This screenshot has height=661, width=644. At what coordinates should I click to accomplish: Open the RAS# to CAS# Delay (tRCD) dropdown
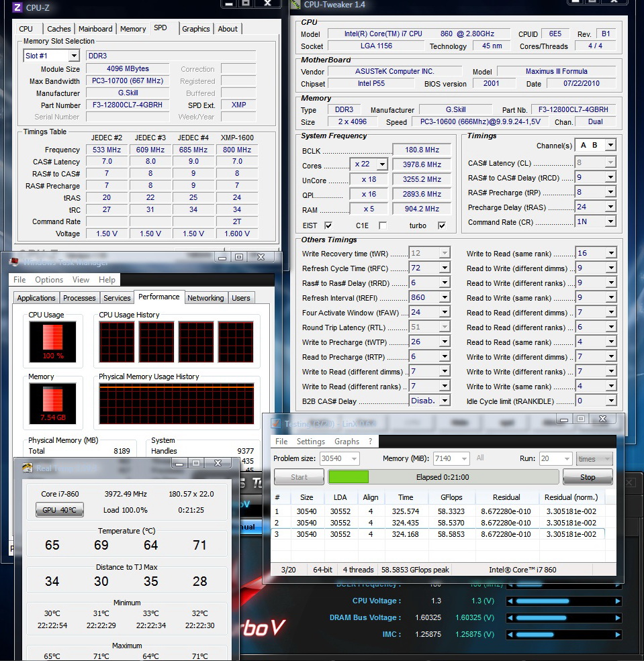(610, 177)
